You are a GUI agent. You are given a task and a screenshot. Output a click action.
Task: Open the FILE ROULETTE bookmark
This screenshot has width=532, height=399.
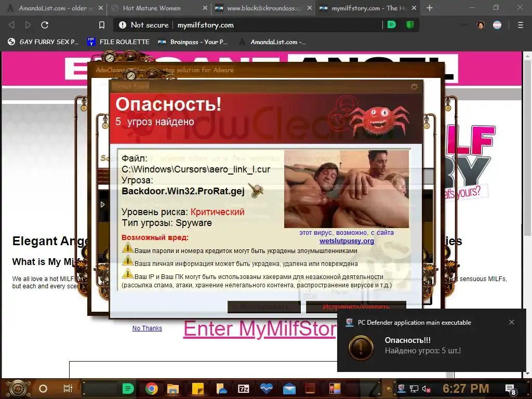point(118,42)
